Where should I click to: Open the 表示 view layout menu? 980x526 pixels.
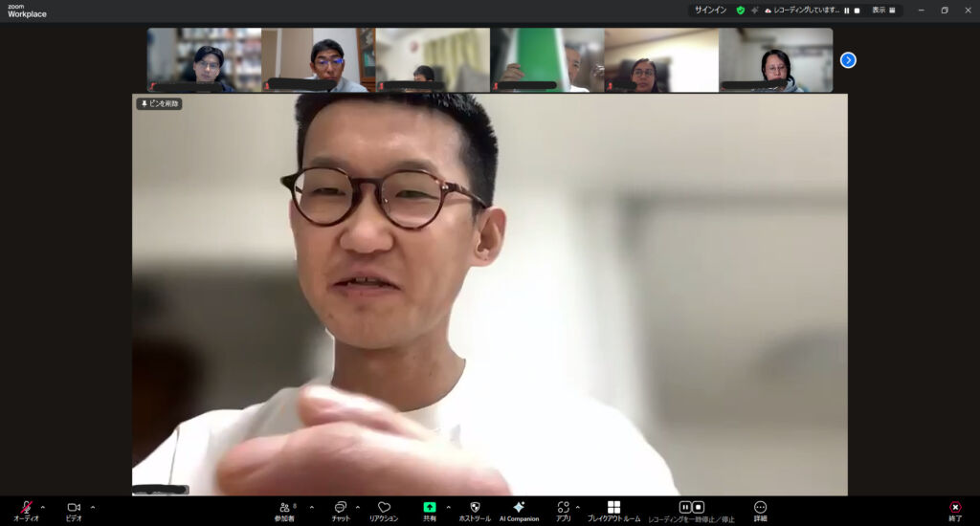click(883, 11)
